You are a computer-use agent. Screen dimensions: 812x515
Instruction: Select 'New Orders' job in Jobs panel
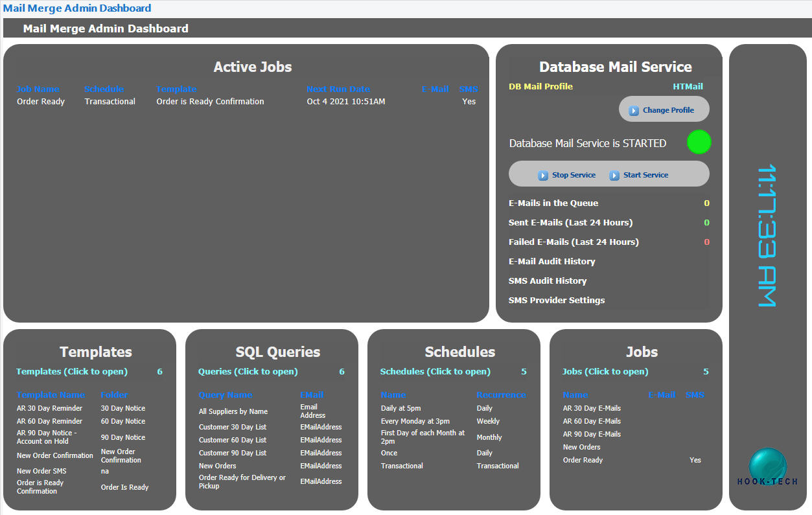coord(581,448)
